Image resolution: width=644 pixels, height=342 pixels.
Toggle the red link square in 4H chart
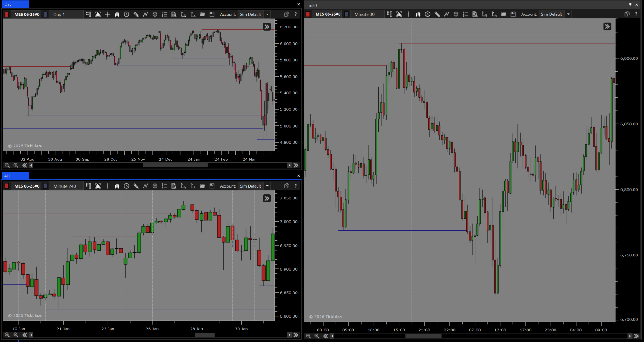coord(7,186)
